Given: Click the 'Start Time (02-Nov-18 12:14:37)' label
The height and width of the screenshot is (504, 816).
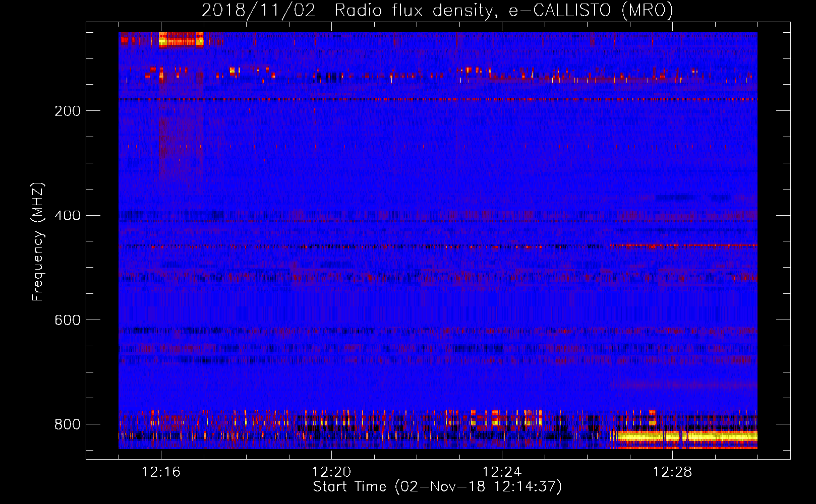Looking at the screenshot, I should (437, 487).
